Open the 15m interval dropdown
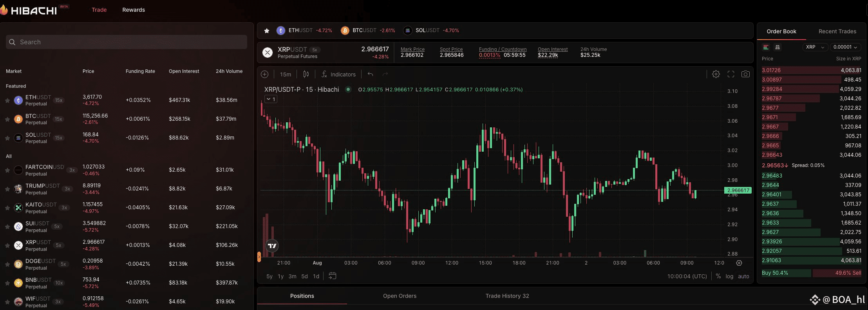Image resolution: width=868 pixels, height=310 pixels. click(x=286, y=74)
